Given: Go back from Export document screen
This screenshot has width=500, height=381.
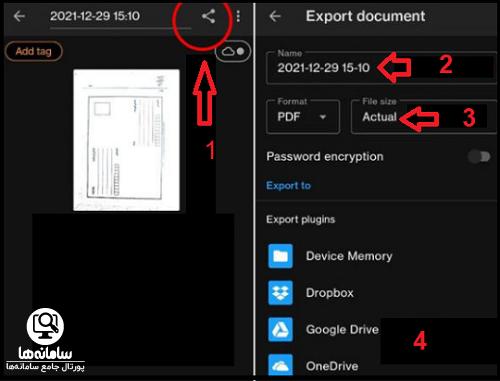Looking at the screenshot, I should tap(275, 16).
